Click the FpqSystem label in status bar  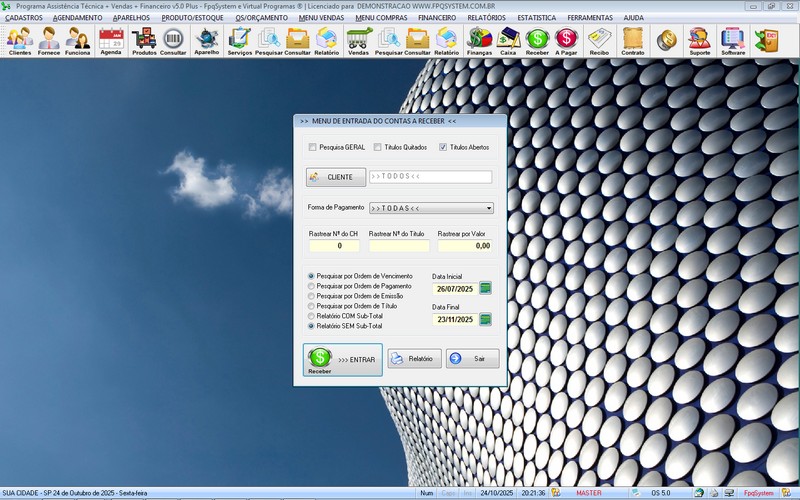click(x=758, y=493)
